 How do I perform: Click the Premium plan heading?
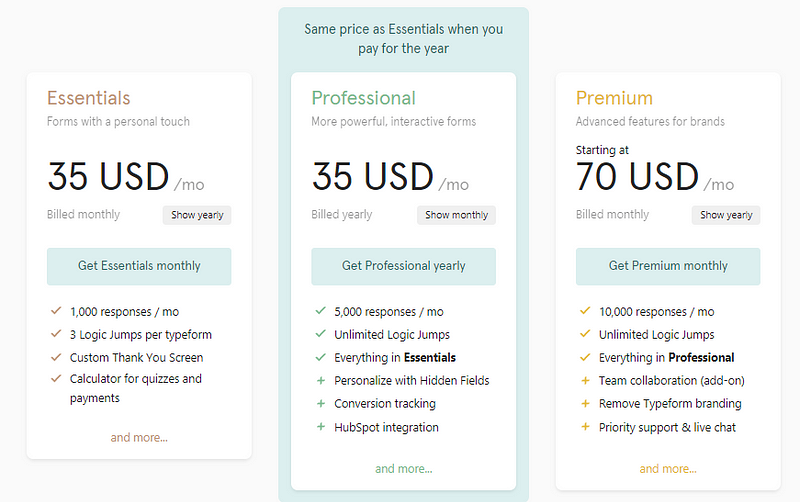tap(614, 98)
